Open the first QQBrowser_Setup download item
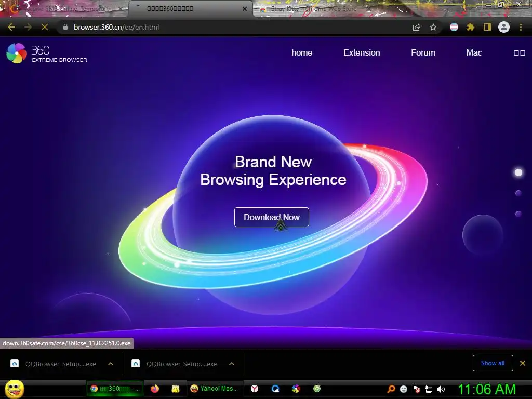 (54, 364)
